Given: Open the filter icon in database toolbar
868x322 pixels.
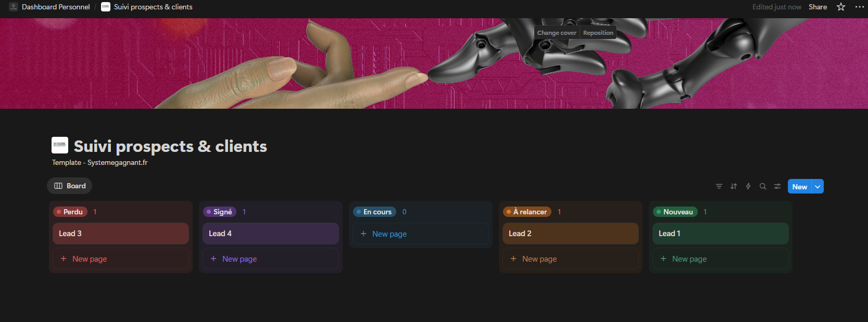Looking at the screenshot, I should point(719,186).
